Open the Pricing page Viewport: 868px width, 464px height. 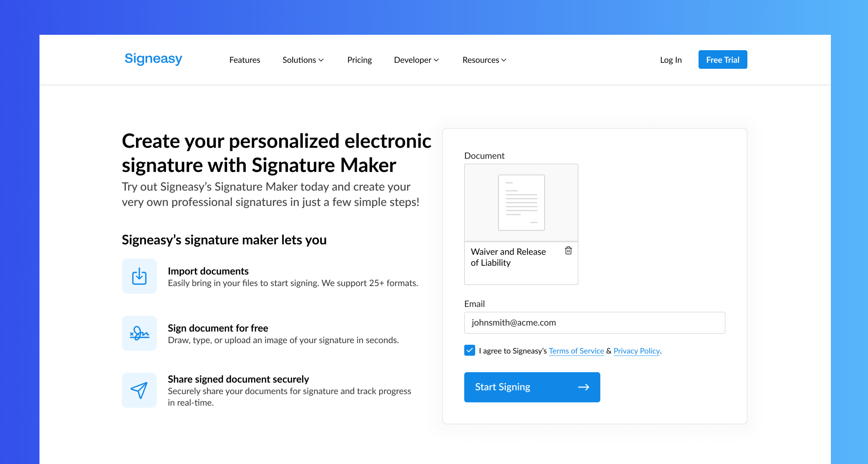(x=359, y=60)
